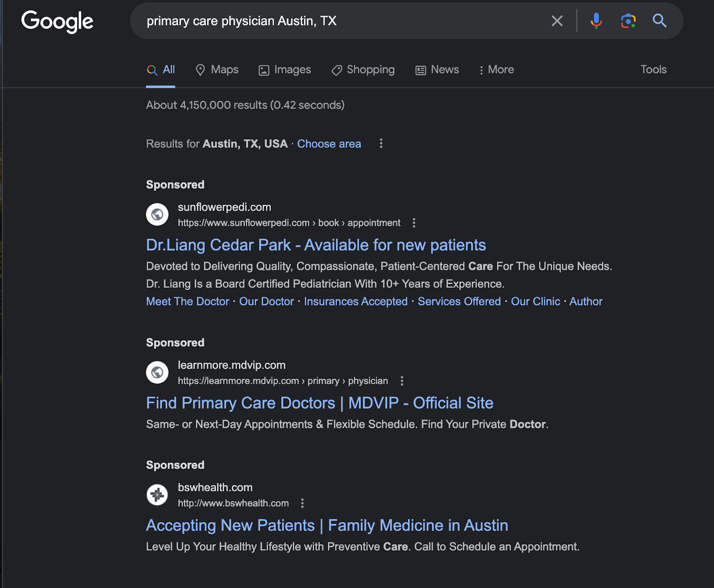This screenshot has width=714, height=588.
Task: Click the Shopping tag icon
Action: 336,70
